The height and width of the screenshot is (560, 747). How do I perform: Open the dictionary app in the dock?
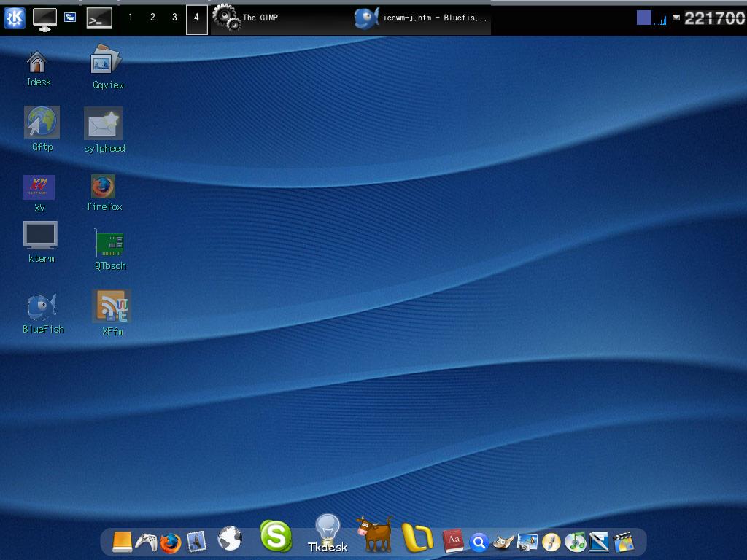point(452,542)
